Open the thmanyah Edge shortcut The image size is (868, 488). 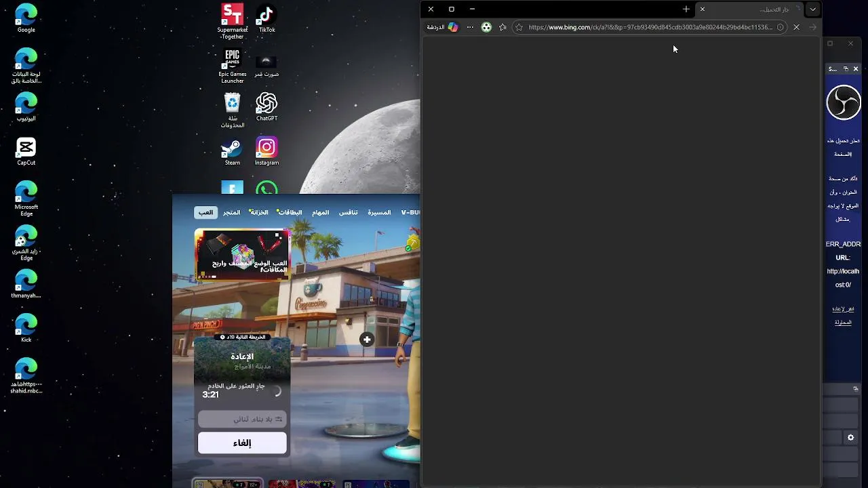click(x=26, y=284)
